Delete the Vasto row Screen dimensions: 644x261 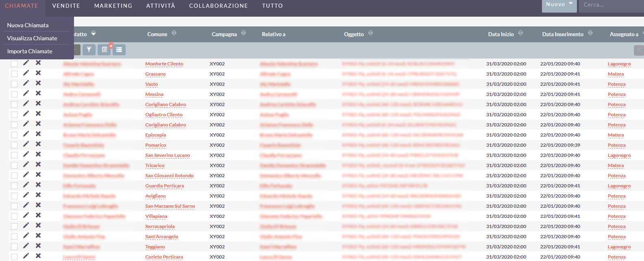[x=38, y=83]
